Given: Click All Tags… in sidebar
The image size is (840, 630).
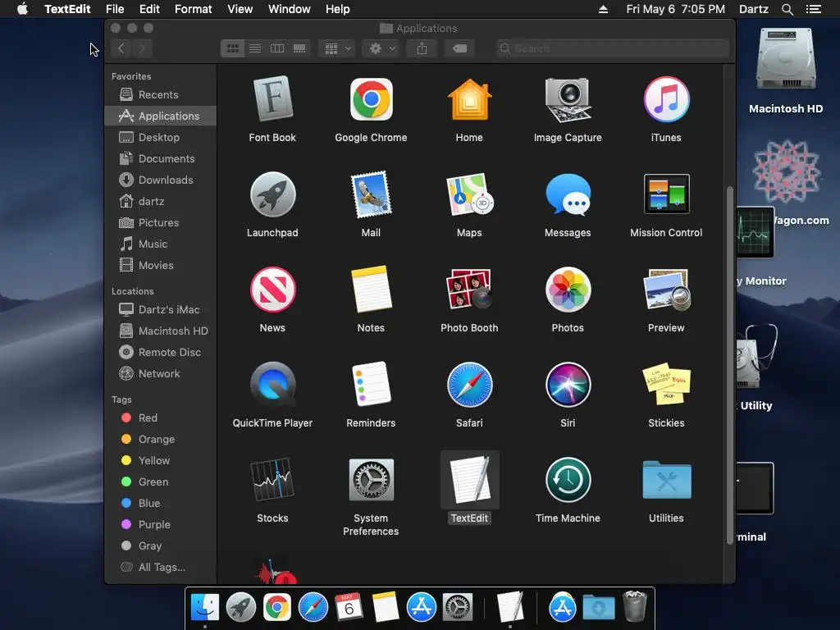Looking at the screenshot, I should tap(161, 568).
